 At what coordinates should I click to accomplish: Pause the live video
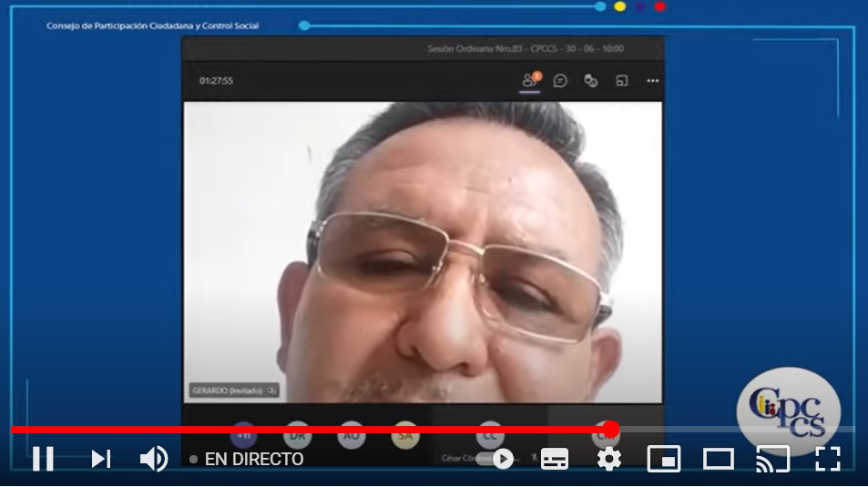[x=43, y=459]
